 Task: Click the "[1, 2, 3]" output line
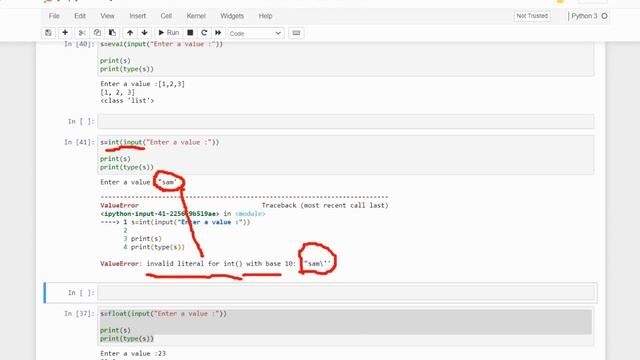(x=117, y=92)
